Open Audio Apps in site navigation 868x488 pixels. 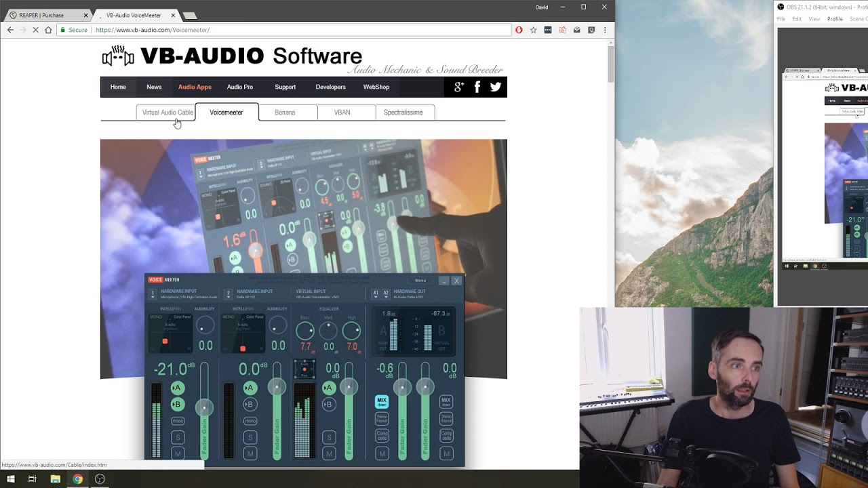[x=195, y=87]
